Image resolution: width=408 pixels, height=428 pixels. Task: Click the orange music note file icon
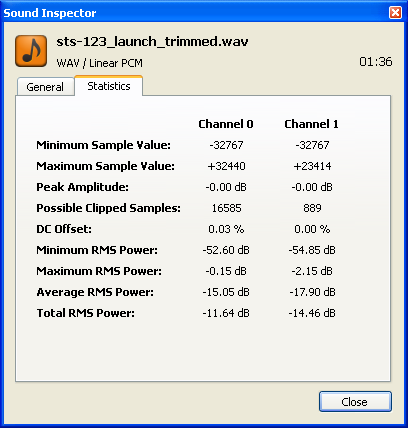(31, 51)
